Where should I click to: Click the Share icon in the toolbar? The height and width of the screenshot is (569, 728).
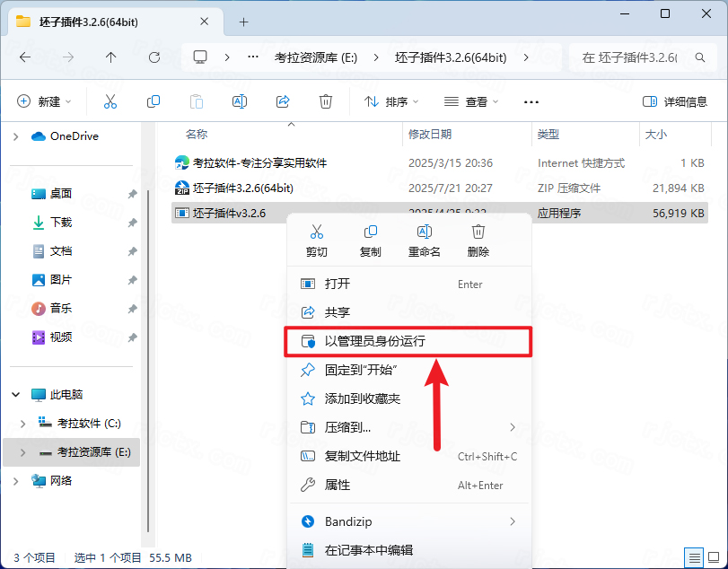(x=283, y=101)
